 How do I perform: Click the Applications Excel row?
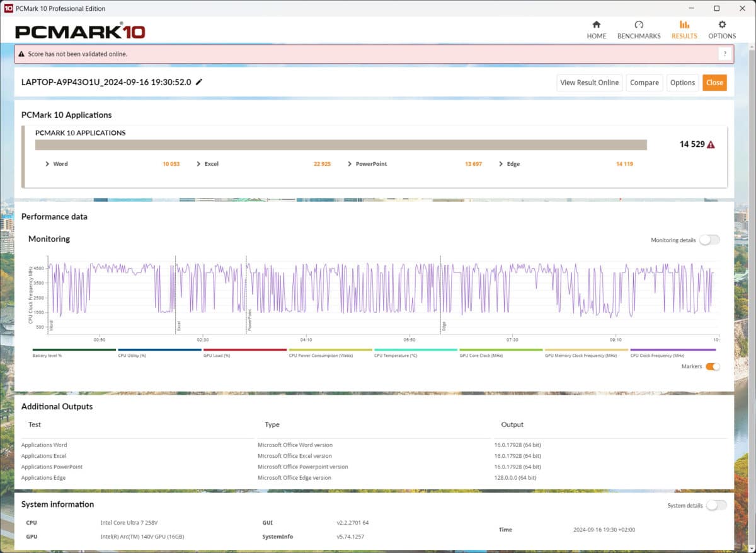pyautogui.click(x=374, y=456)
